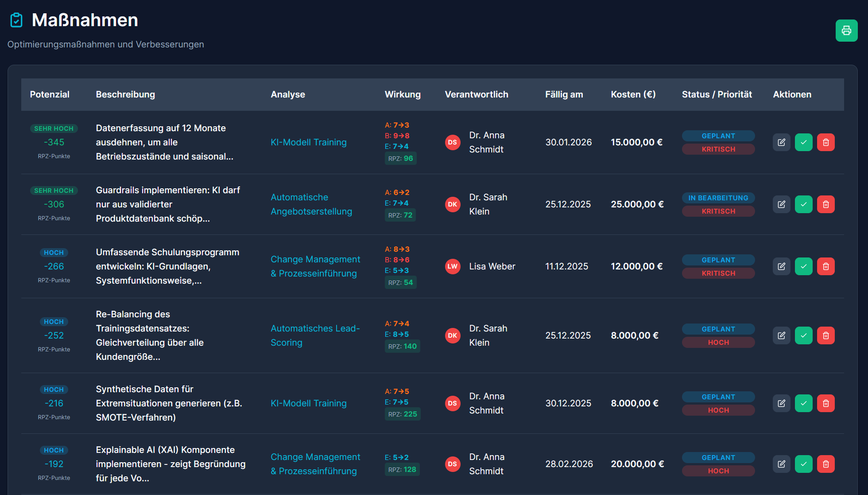
Task: Click the IN BEARBEITUNG status badge
Action: pos(718,198)
